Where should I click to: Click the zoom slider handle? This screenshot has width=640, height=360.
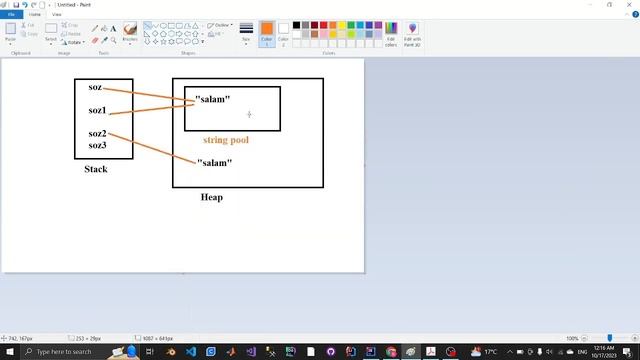(610, 338)
